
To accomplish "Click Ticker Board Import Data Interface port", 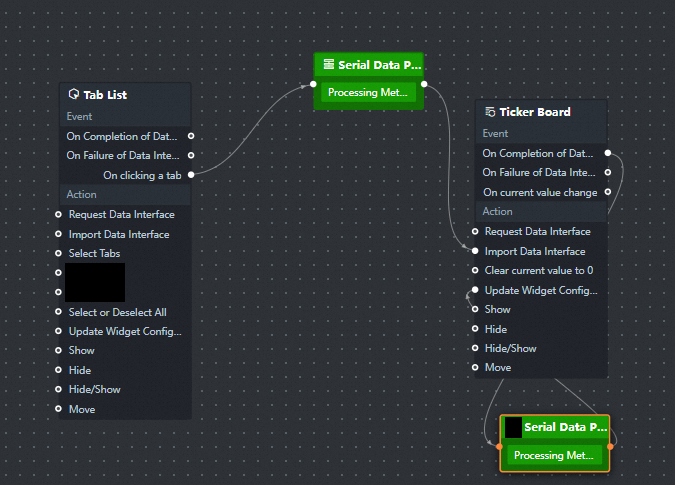I will coord(475,251).
